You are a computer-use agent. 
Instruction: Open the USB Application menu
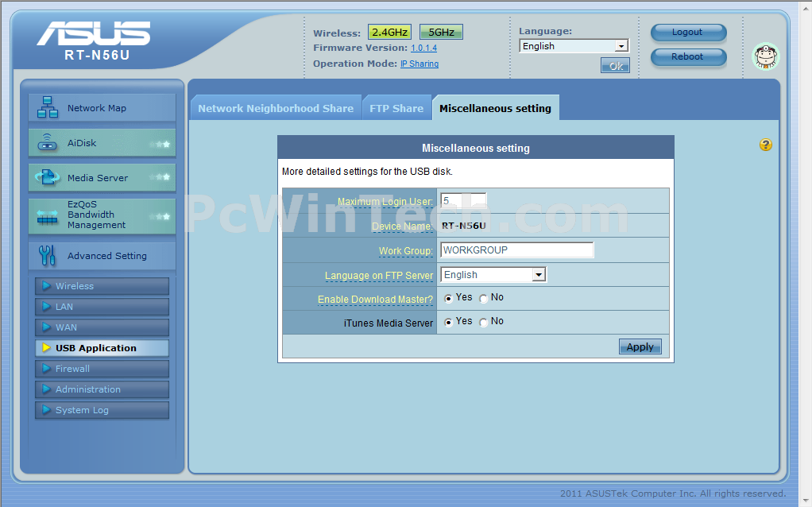pos(102,348)
